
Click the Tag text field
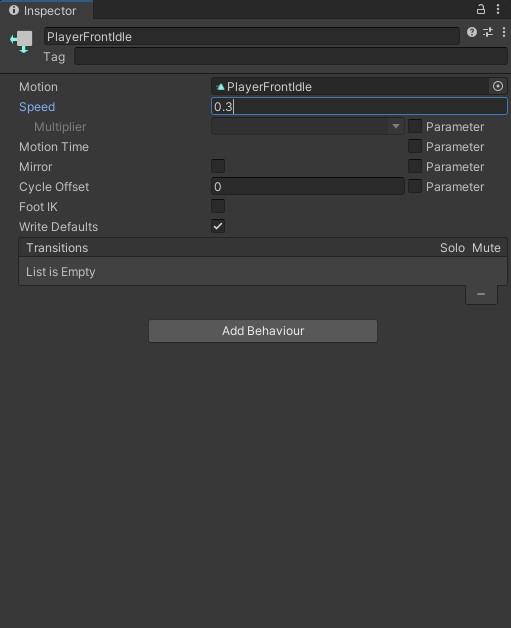291,56
